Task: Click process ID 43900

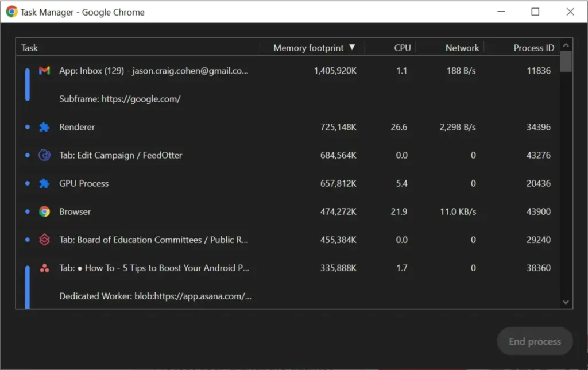Action: [x=539, y=211]
